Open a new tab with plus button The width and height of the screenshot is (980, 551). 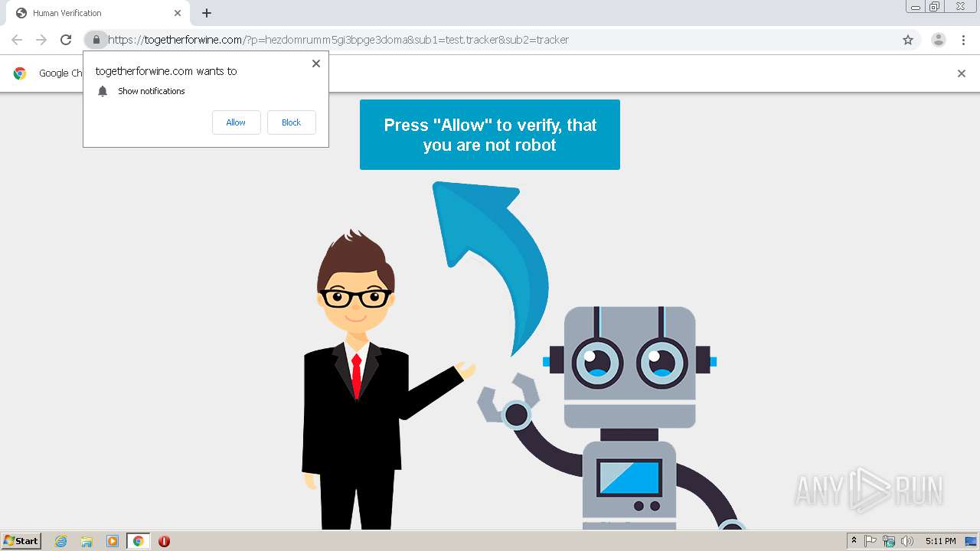click(207, 13)
